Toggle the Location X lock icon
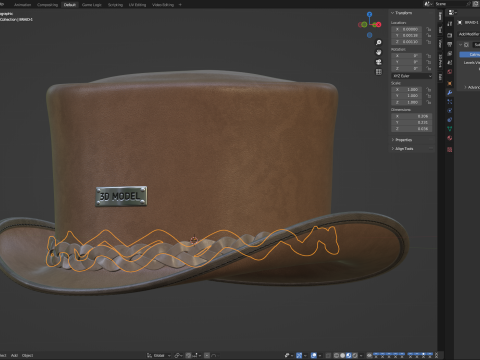The height and width of the screenshot is (360, 480). click(x=429, y=29)
